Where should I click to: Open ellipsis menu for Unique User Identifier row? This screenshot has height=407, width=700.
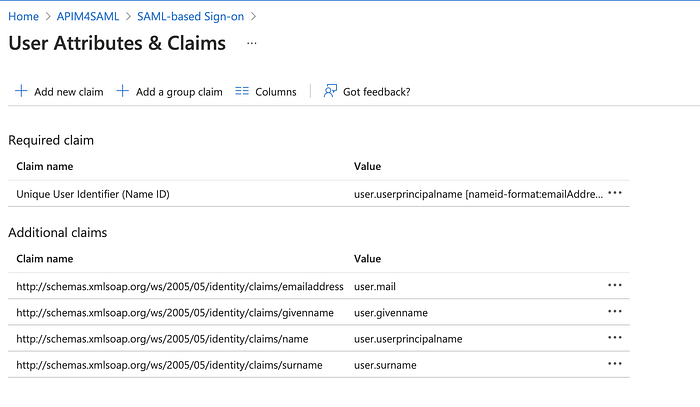[615, 193]
